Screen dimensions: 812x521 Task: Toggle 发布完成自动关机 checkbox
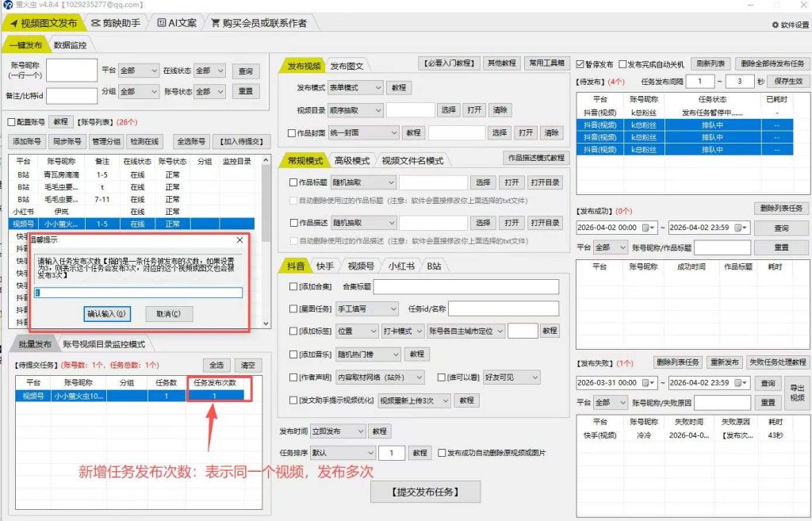(622, 64)
